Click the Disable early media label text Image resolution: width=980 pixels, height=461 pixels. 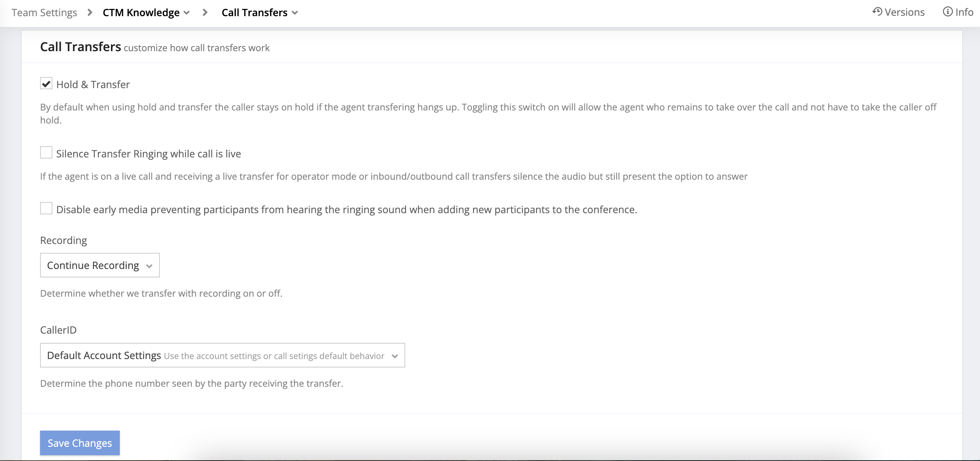point(346,210)
